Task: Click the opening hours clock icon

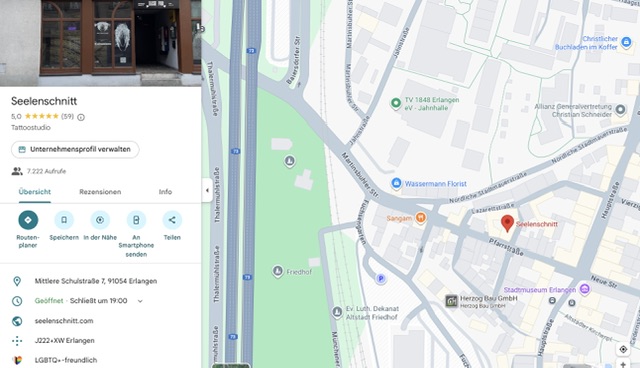Action: [x=17, y=301]
